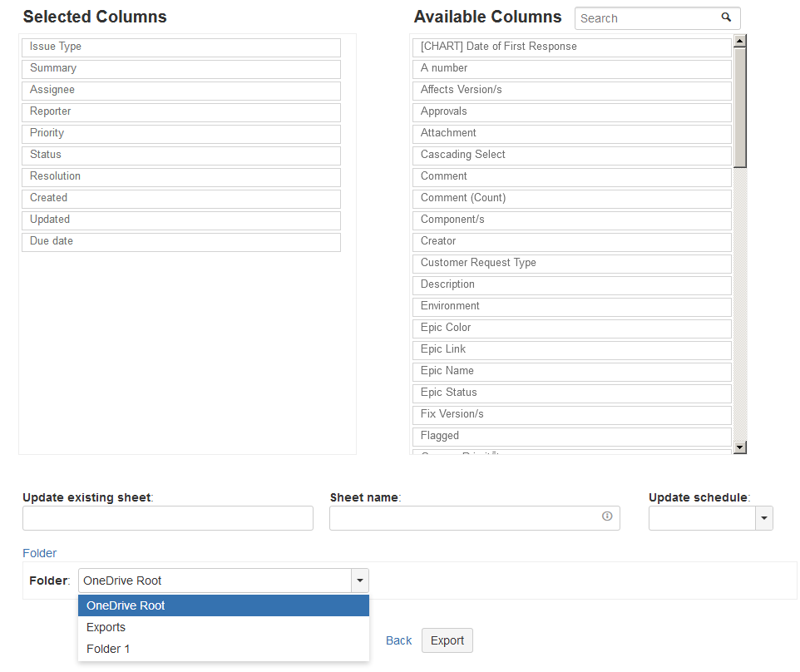Click the OneDrive Root folder combo box

coord(215,581)
